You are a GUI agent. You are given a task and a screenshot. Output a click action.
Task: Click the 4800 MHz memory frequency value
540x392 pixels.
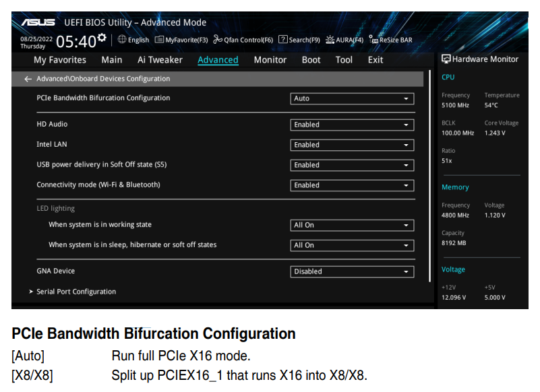[x=455, y=216]
